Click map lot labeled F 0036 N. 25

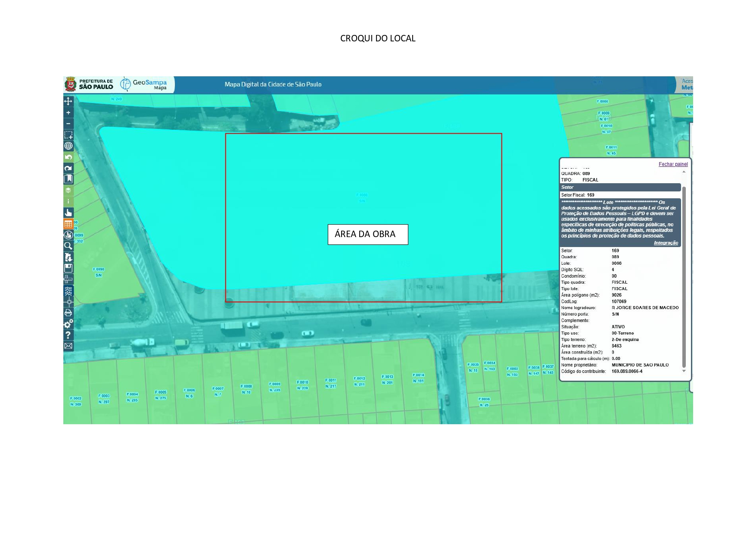[484, 402]
